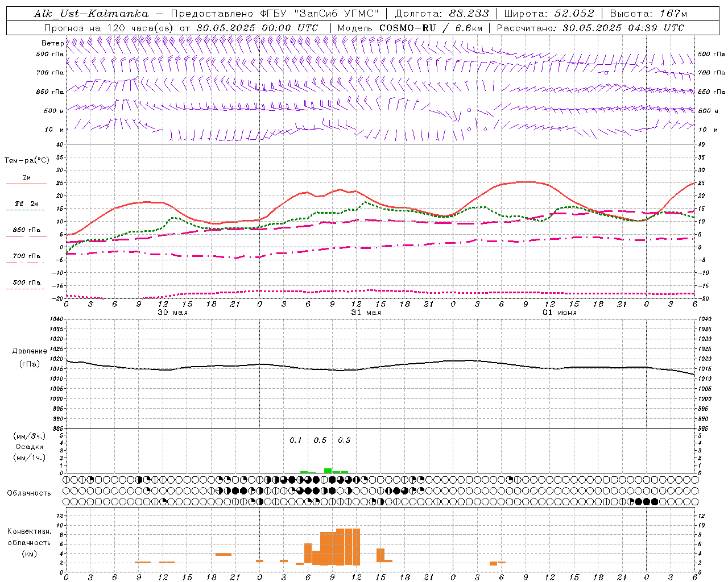Click the '(мм/3ч.)' precipitation unit label
This screenshot has height=582, width=728.
point(30,436)
